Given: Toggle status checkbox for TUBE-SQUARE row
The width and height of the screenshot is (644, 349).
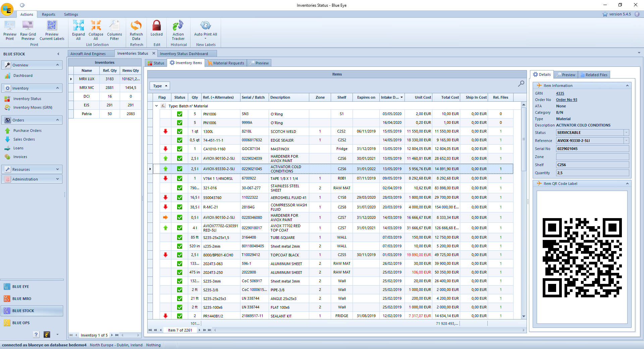Looking at the screenshot, I should (180, 238).
